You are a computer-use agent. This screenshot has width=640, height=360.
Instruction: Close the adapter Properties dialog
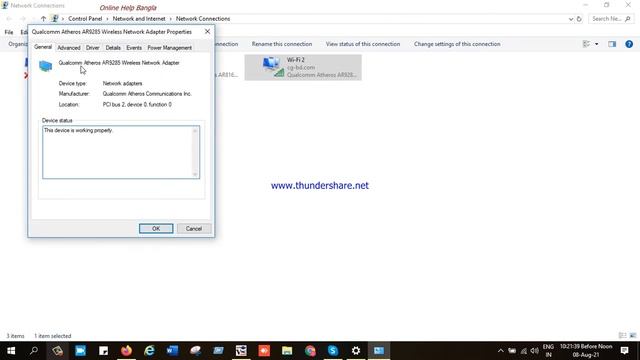pos(207,31)
